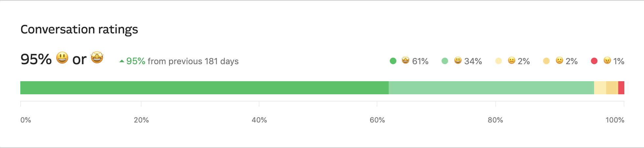
Task: Click the light green bar segment
Action: coord(491,88)
